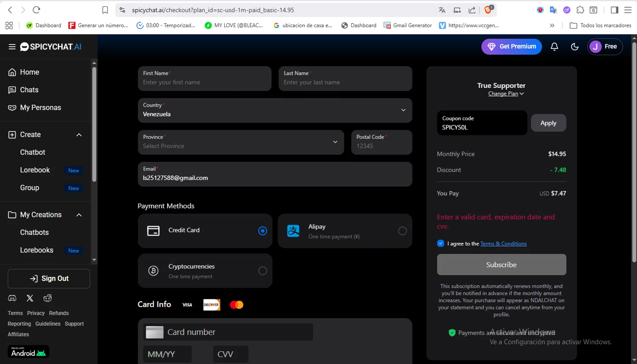Click the browser forward arrow
Viewport: 637px width, 364px height.
click(x=23, y=10)
